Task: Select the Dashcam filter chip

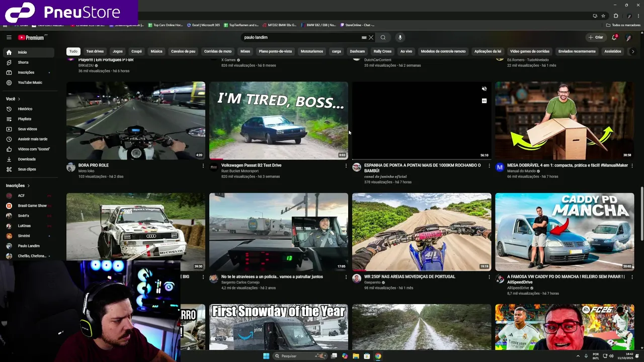Action: (357, 51)
